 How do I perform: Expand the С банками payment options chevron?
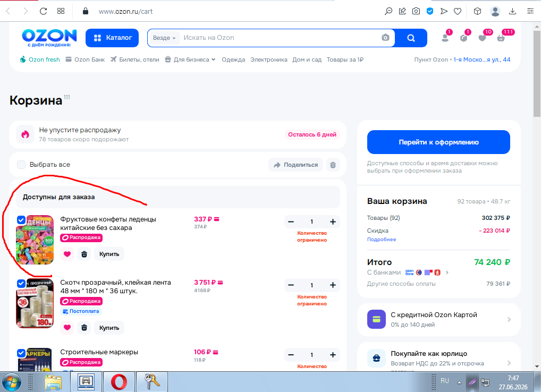pyautogui.click(x=447, y=272)
